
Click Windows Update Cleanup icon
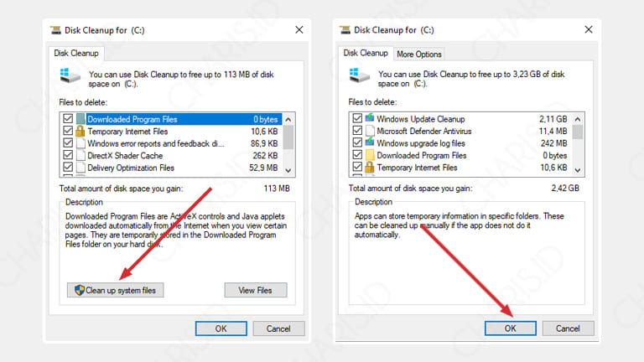point(370,119)
